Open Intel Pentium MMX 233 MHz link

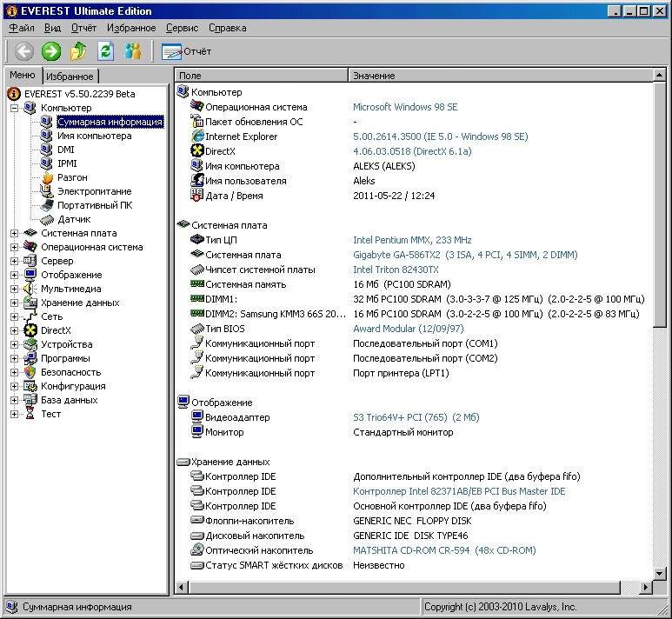tap(412, 240)
